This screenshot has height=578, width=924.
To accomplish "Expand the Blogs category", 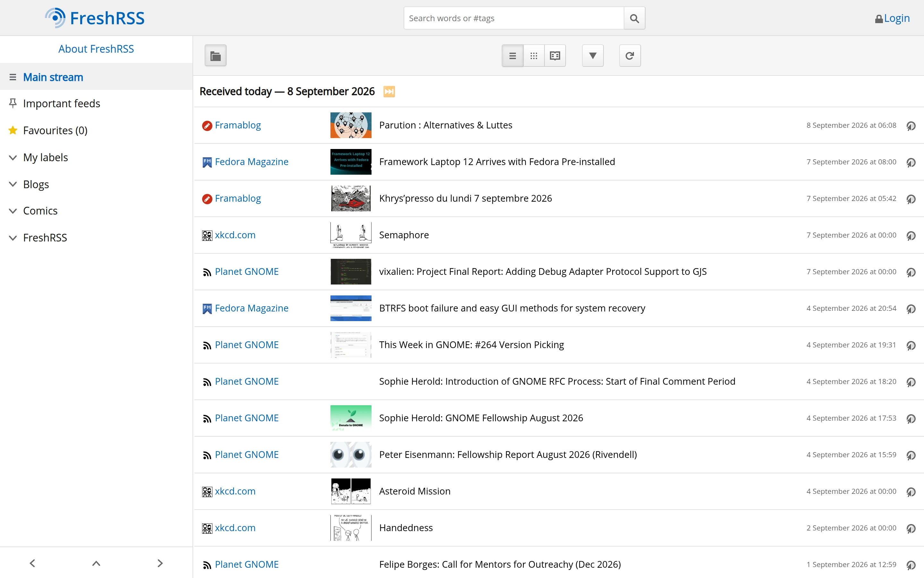I will point(13,184).
